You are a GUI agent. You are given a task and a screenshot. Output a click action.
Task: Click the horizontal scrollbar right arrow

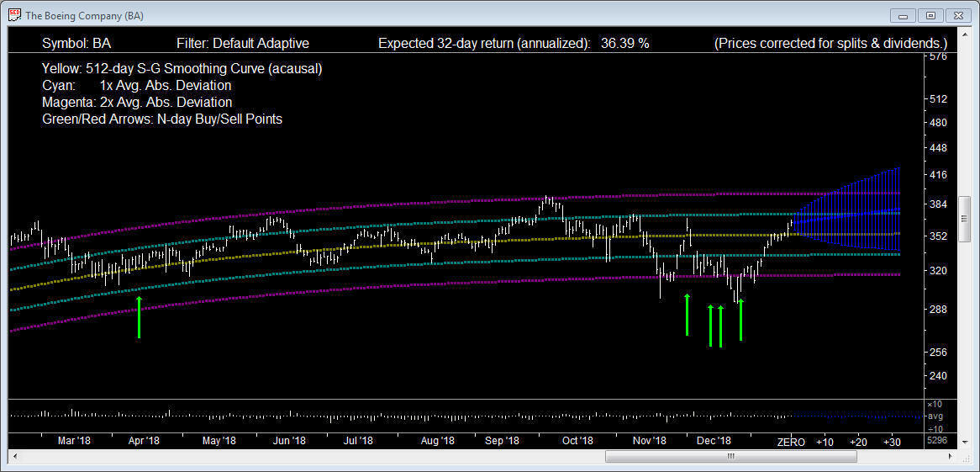pos(951,456)
